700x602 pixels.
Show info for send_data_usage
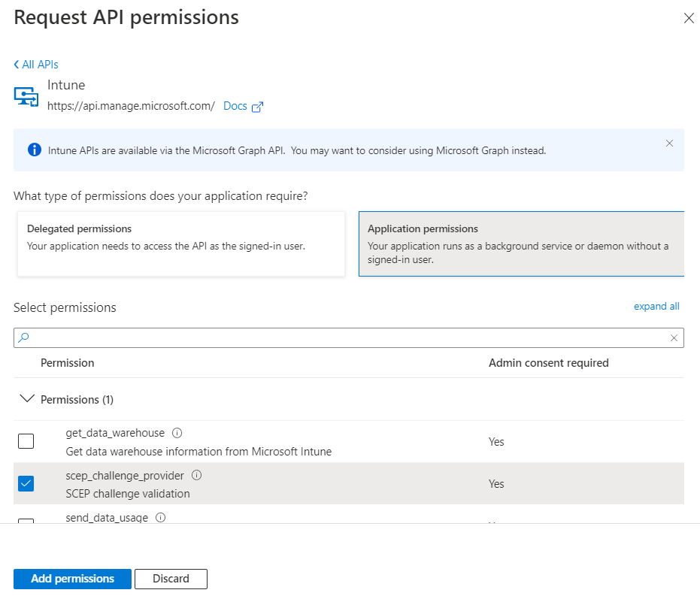(160, 517)
